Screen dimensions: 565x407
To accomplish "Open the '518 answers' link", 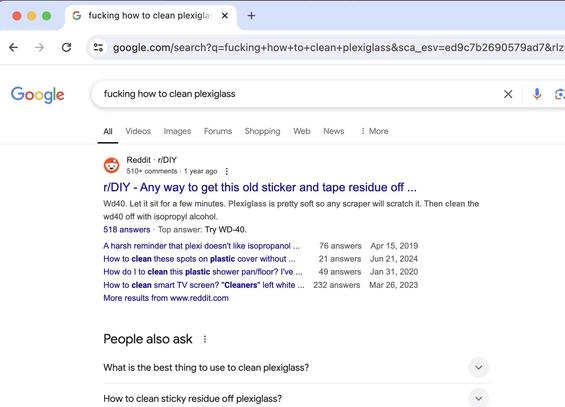I will 126,229.
